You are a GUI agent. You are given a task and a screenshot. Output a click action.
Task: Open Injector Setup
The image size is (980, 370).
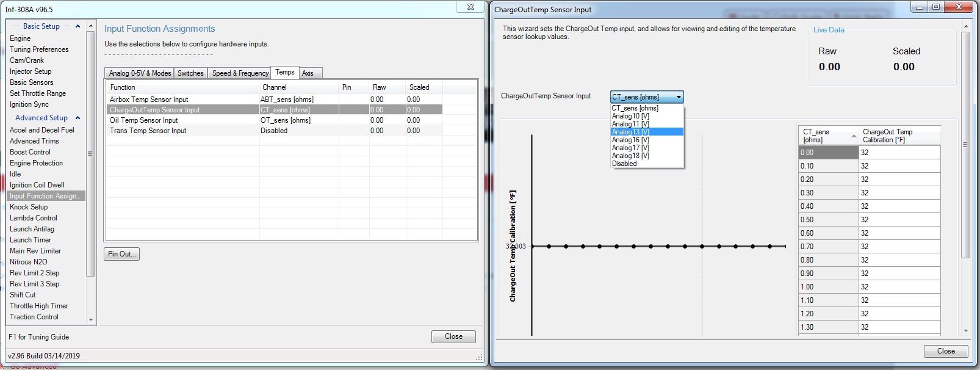[31, 71]
